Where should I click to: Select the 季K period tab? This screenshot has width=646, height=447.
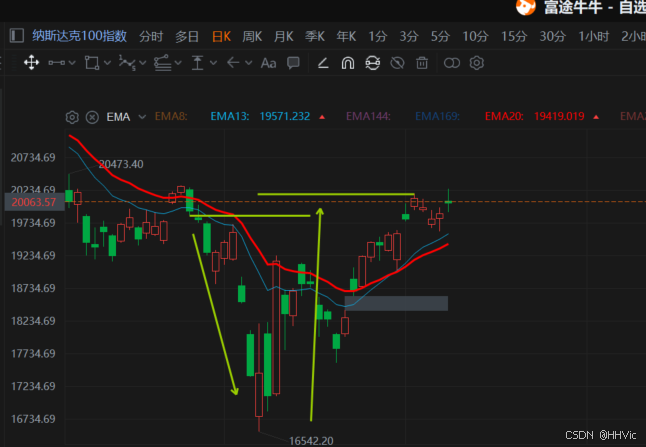pos(315,37)
